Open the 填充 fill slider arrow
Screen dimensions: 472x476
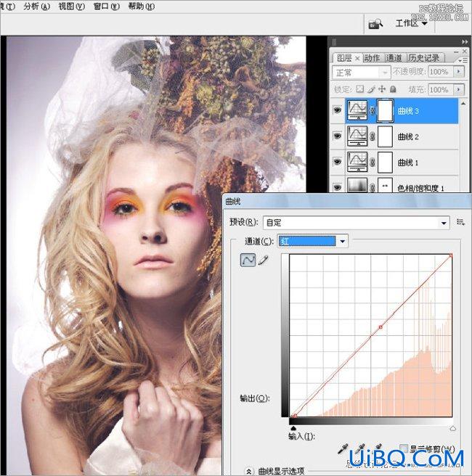point(459,89)
